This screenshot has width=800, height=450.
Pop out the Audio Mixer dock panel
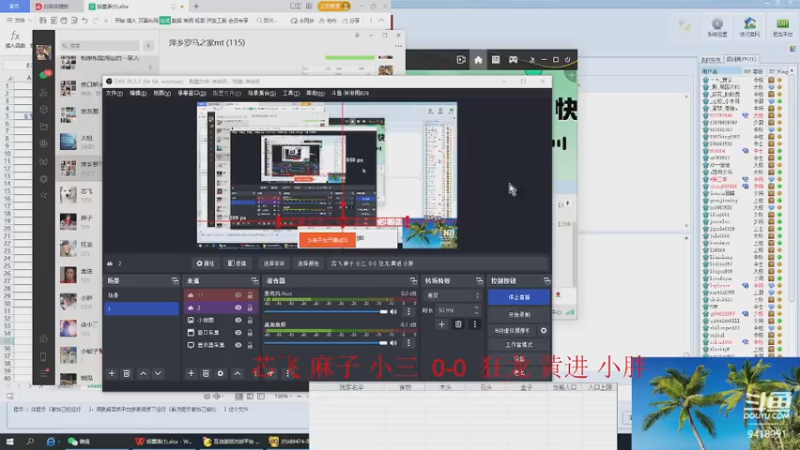pos(413,281)
